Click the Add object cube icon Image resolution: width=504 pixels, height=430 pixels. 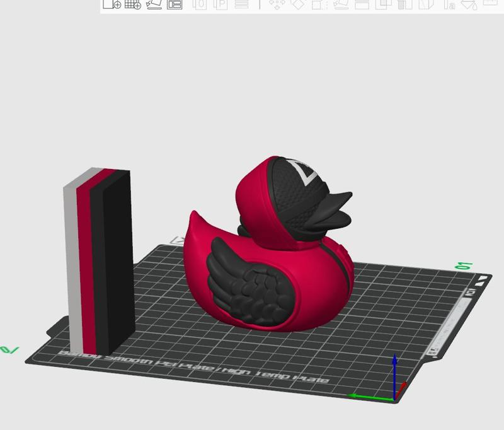coord(112,4)
